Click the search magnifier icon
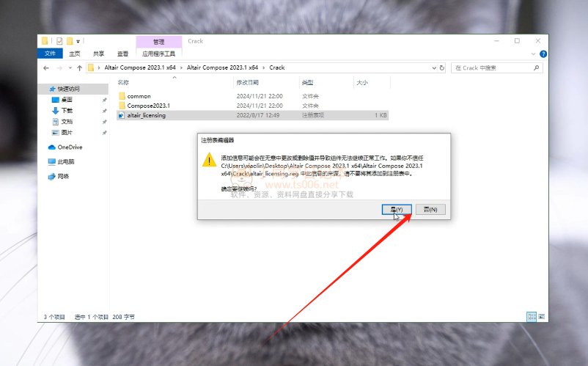 click(x=536, y=67)
